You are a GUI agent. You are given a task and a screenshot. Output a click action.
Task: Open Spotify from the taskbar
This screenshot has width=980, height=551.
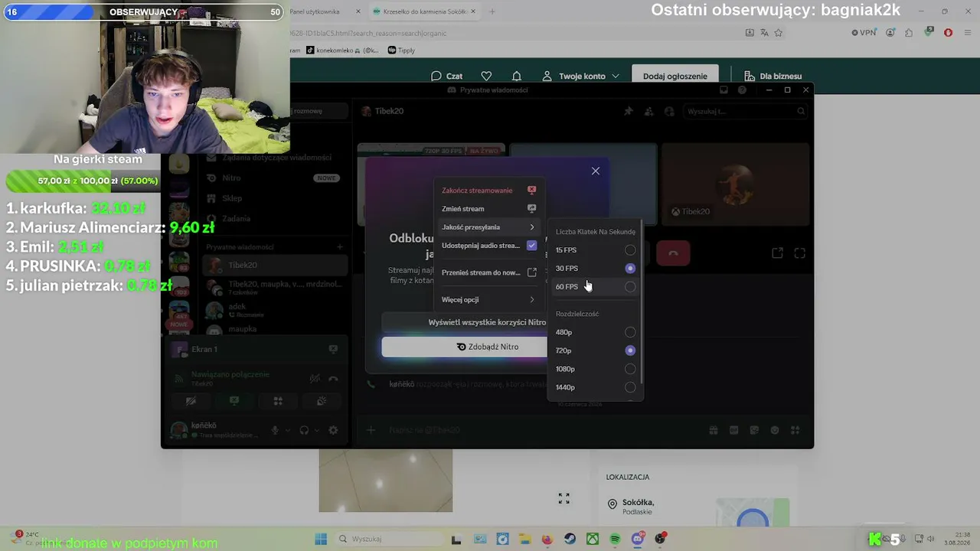pyautogui.click(x=616, y=539)
